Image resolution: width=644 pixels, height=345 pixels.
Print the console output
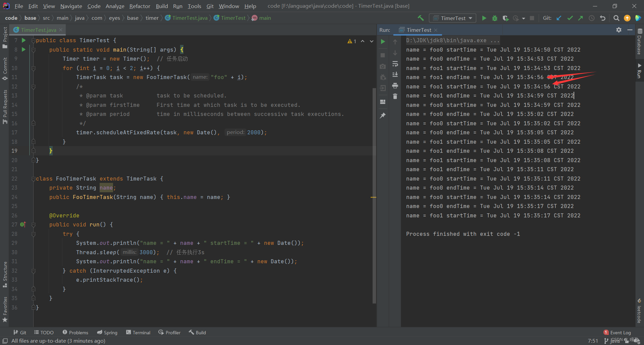pos(395,85)
